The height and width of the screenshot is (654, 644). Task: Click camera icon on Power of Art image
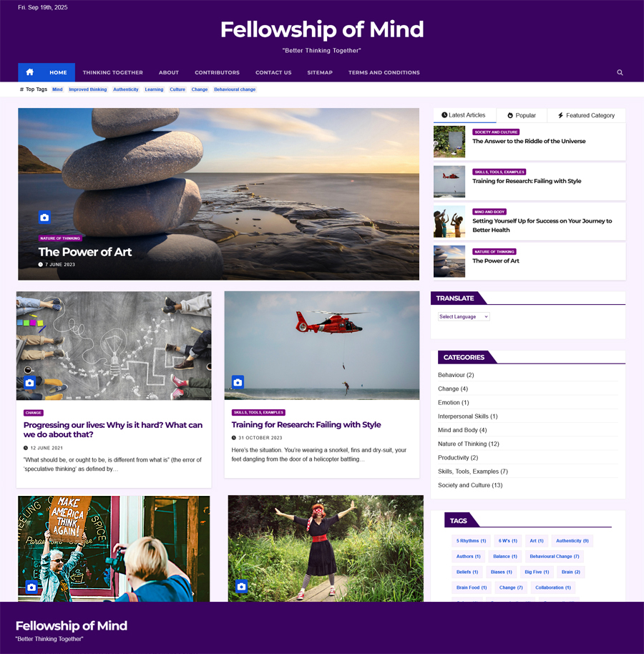(x=44, y=218)
